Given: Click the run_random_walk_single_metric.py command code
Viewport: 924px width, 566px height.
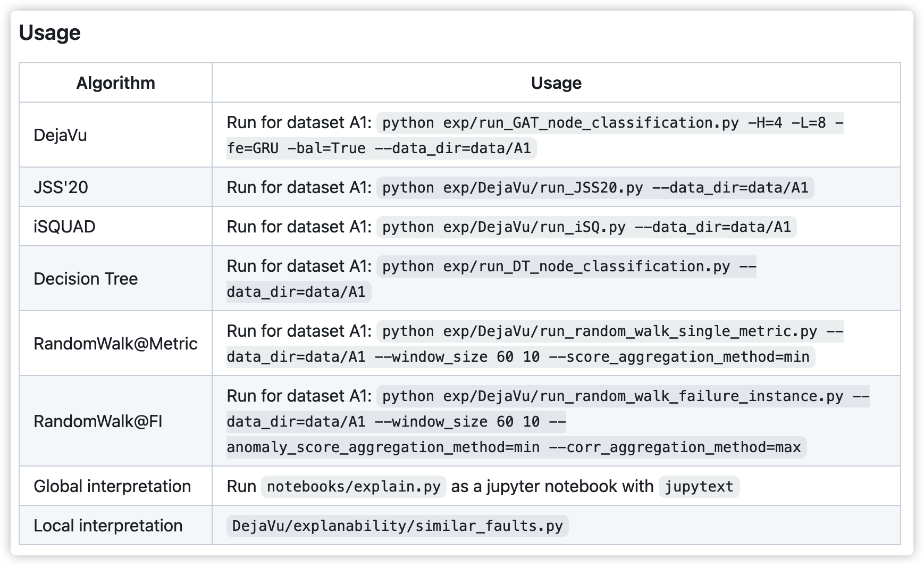Looking at the screenshot, I should 535,344.
